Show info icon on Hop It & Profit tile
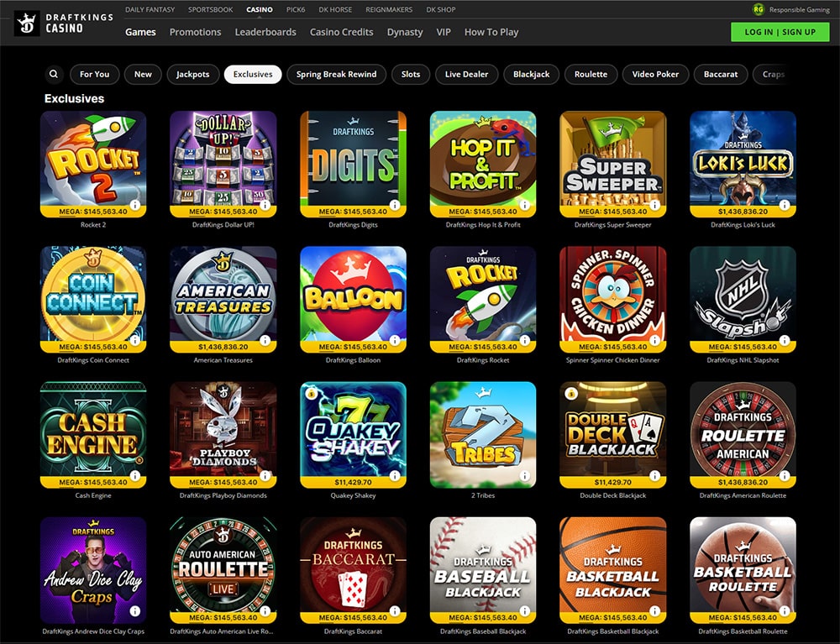The image size is (840, 644). pos(524,205)
